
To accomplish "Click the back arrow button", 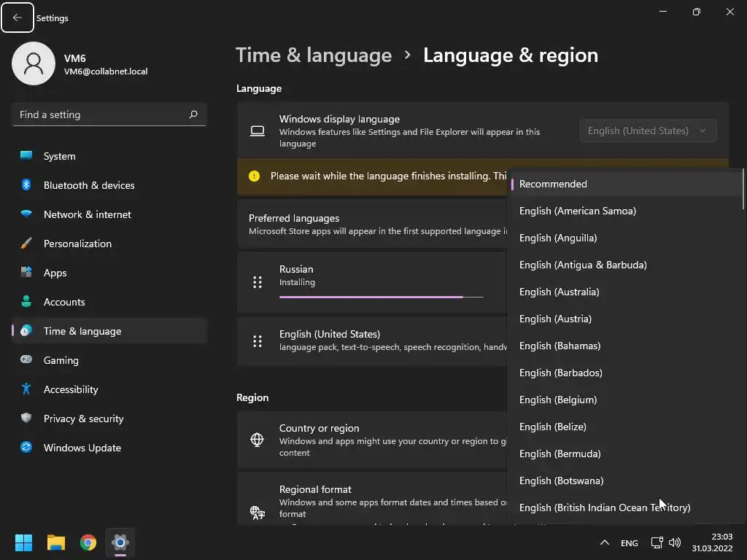I will tap(18, 18).
